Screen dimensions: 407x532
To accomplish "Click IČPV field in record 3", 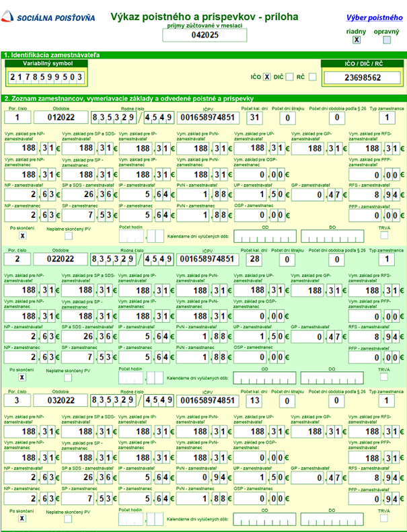I will [x=207, y=400].
